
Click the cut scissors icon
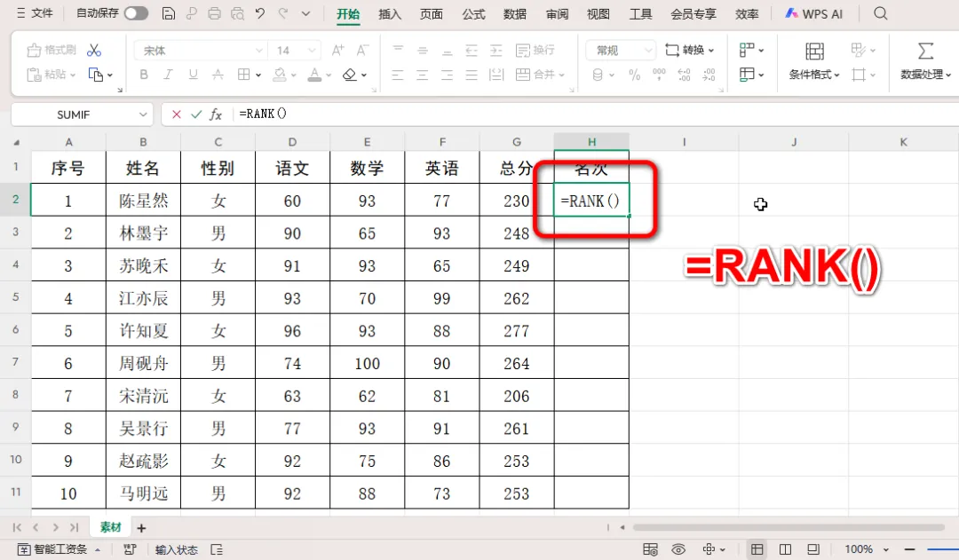pyautogui.click(x=93, y=50)
